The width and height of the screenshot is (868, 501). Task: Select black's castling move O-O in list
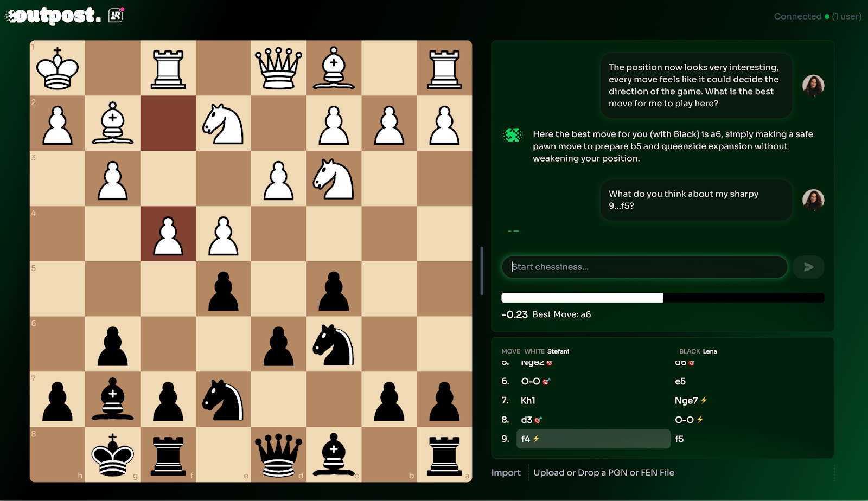684,420
